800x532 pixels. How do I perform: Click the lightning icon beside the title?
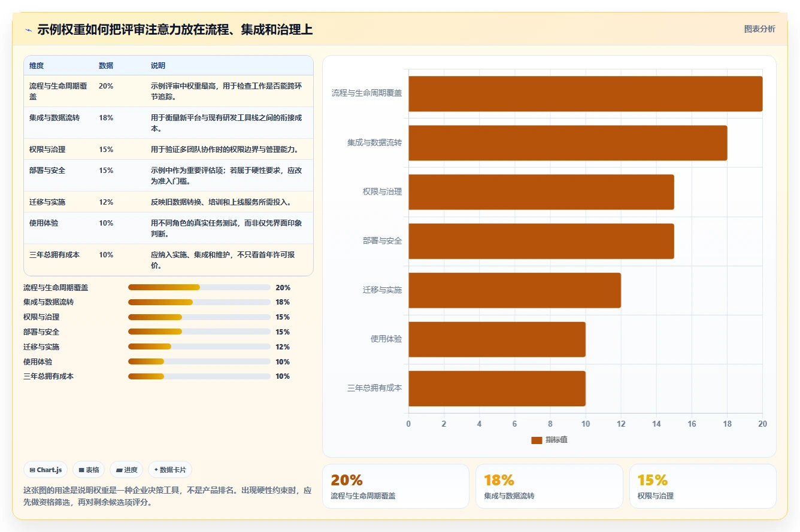(28, 30)
